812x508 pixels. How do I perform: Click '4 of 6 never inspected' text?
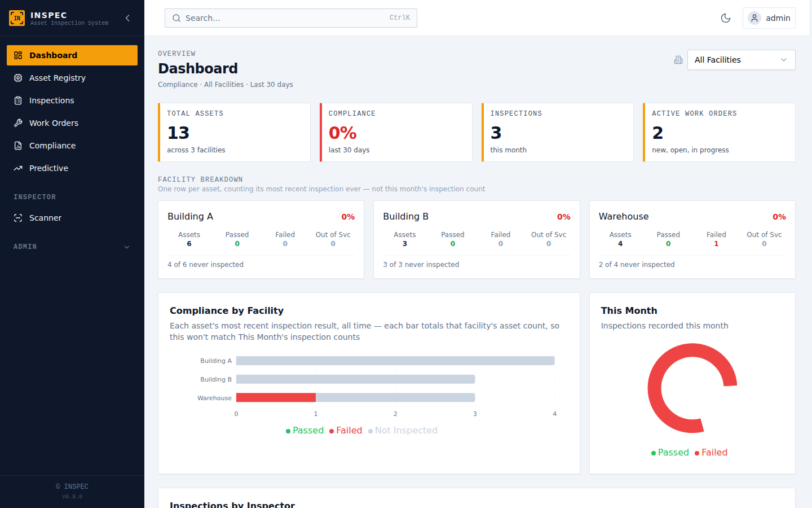pos(205,264)
